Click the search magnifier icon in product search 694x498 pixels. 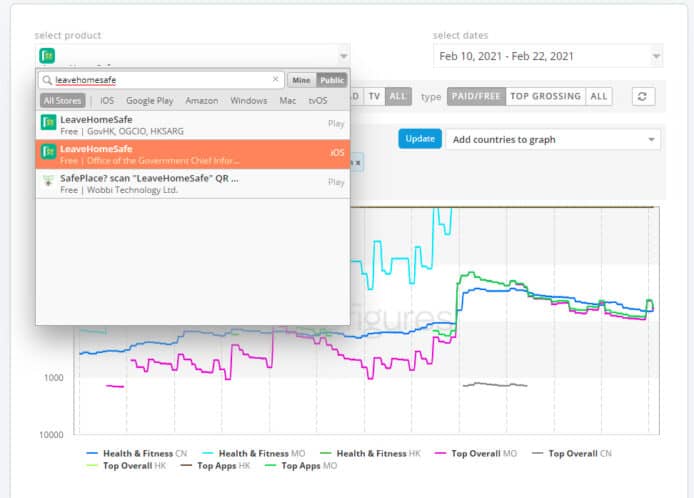coord(47,80)
